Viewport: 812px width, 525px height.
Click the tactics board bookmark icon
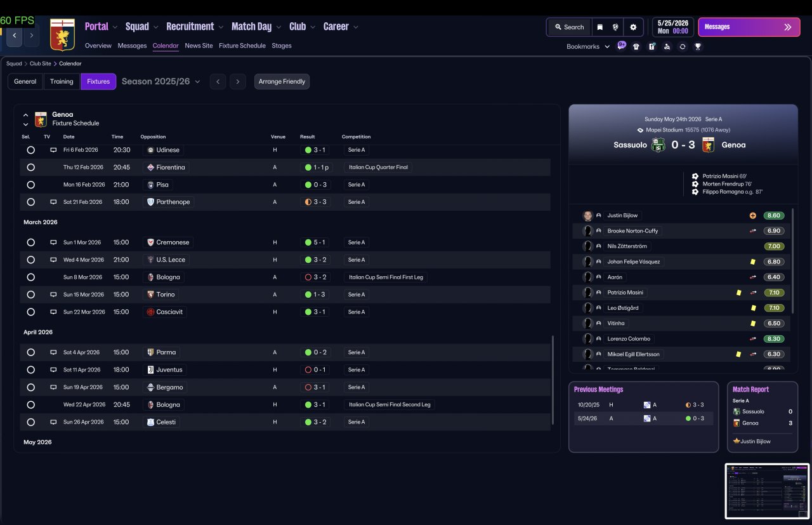[x=652, y=46]
